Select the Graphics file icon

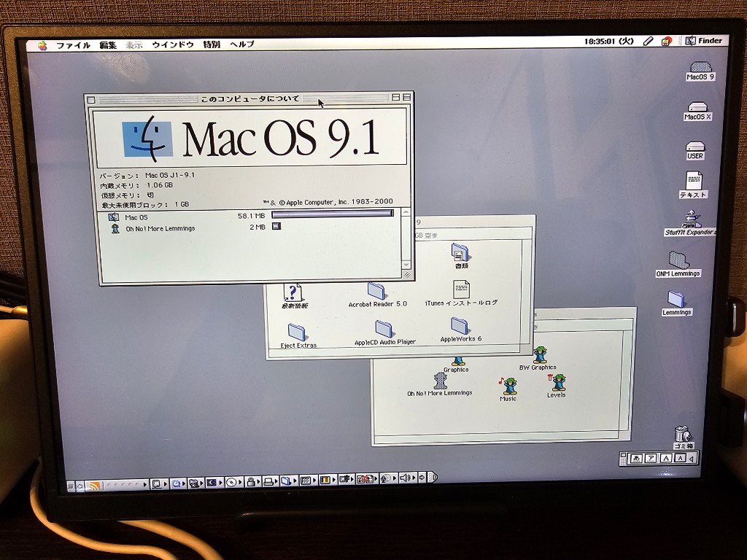(x=457, y=365)
